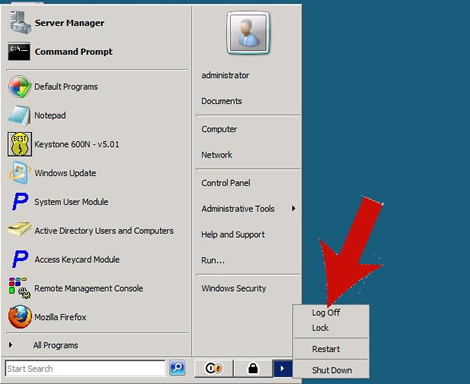Launch Command Prompt via its black icon
Viewport: 470px width, 384px height.
(x=19, y=51)
